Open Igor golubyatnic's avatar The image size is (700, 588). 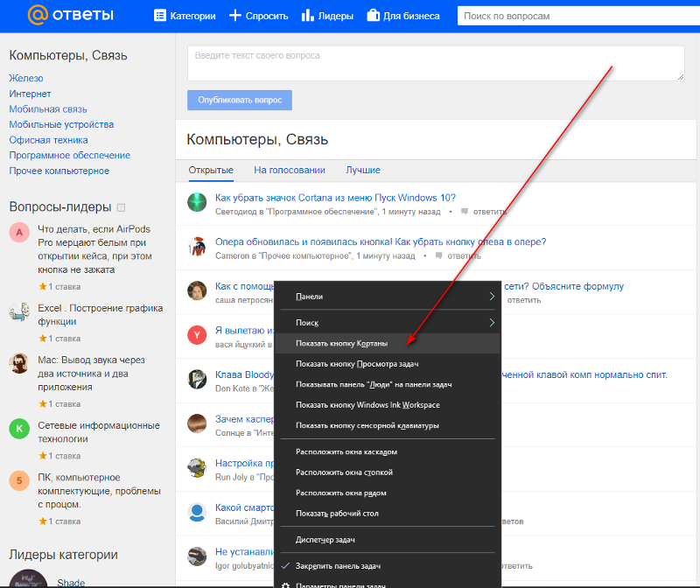(197, 556)
